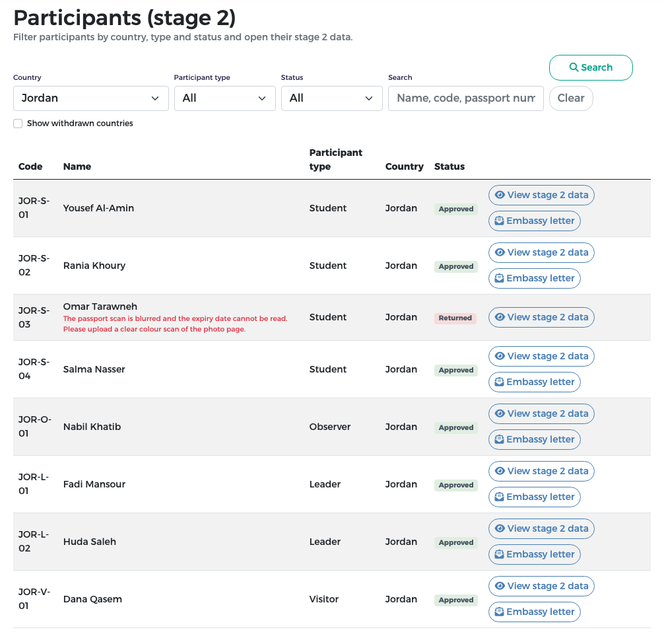Open the Country dropdown set to Jordan
Image resolution: width=664 pixels, height=644 pixels.
pos(90,98)
